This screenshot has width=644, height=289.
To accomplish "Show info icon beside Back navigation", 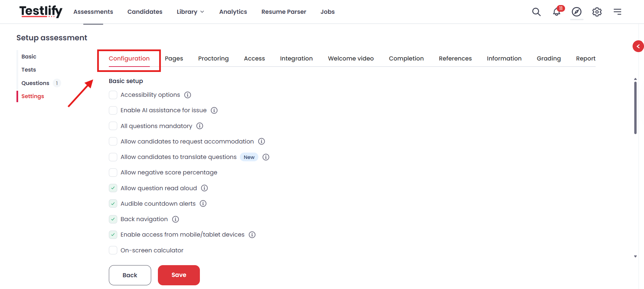I will click(x=175, y=219).
